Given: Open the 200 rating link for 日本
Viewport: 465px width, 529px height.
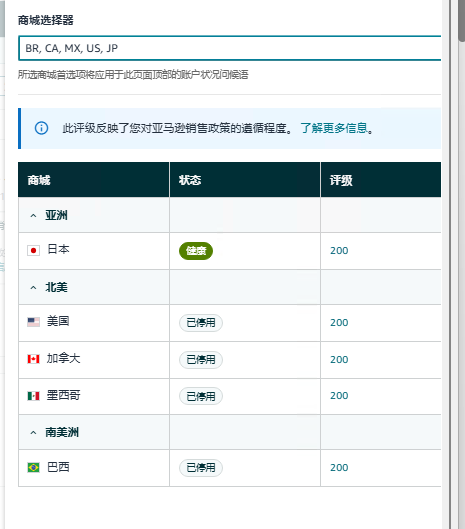Looking at the screenshot, I should pos(339,251).
